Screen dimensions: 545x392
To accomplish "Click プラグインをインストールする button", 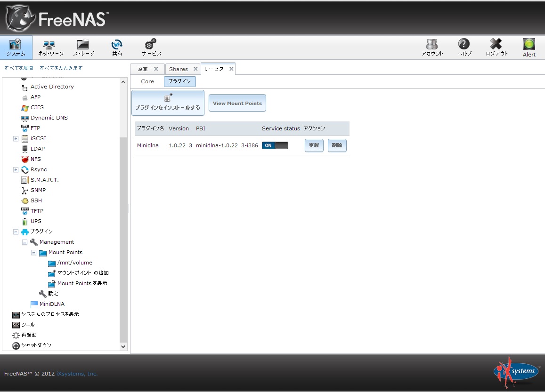I will 168,103.
